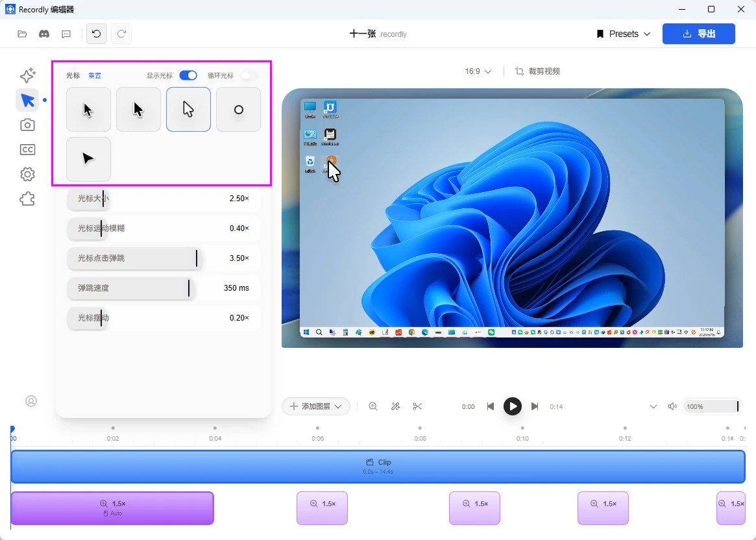Choose the white outlined arrow cursor style
Viewport: 756px width, 540px height.
click(189, 110)
